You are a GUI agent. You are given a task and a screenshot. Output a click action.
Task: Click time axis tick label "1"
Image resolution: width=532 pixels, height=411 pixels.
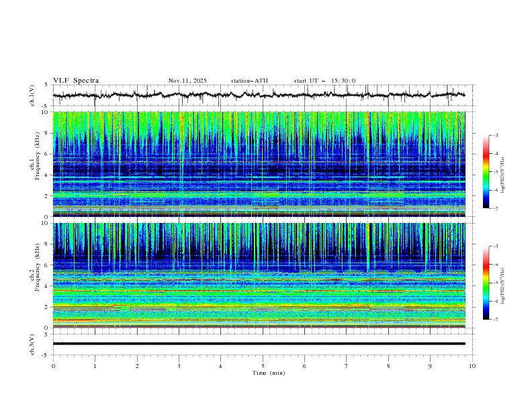95,366
